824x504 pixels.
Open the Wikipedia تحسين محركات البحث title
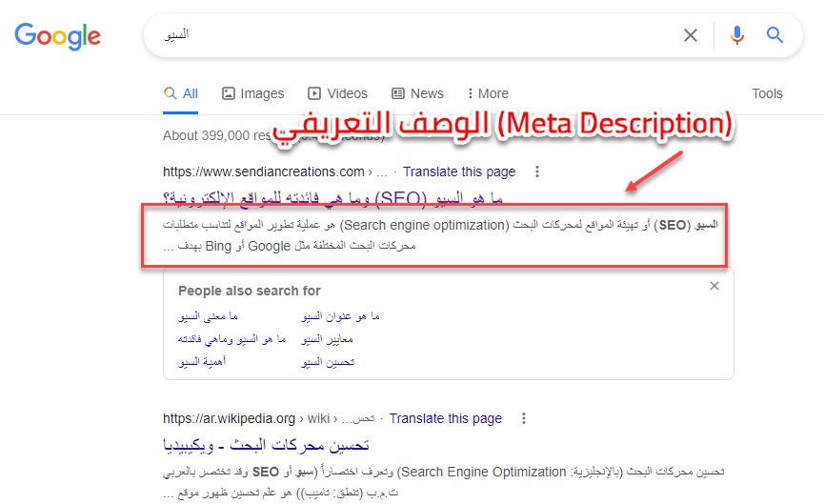pos(266,445)
